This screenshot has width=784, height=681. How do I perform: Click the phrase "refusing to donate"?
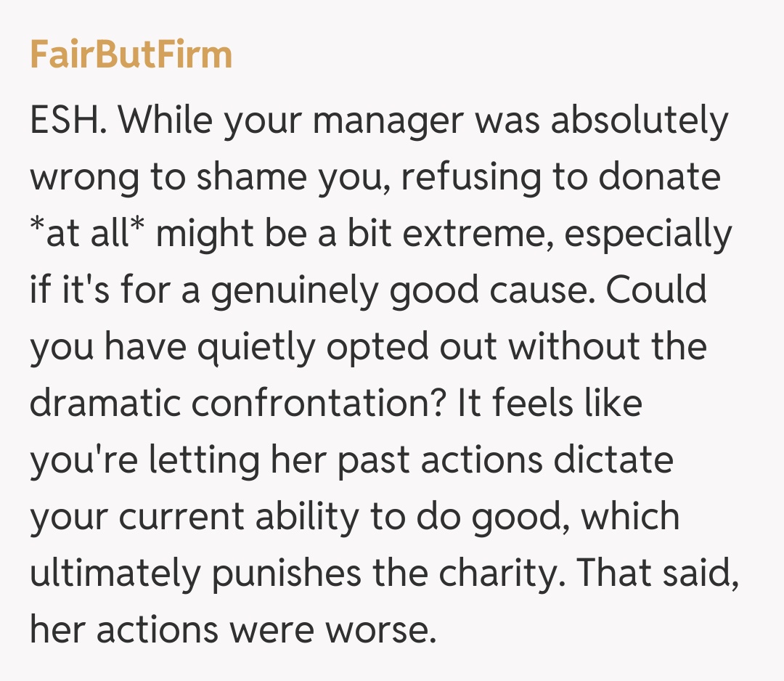point(560,177)
